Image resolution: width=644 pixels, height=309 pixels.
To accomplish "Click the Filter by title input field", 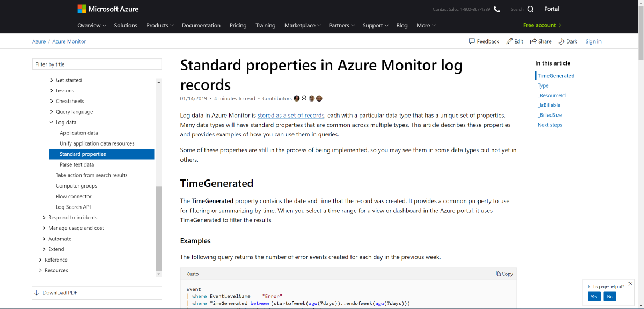I will tap(97, 64).
